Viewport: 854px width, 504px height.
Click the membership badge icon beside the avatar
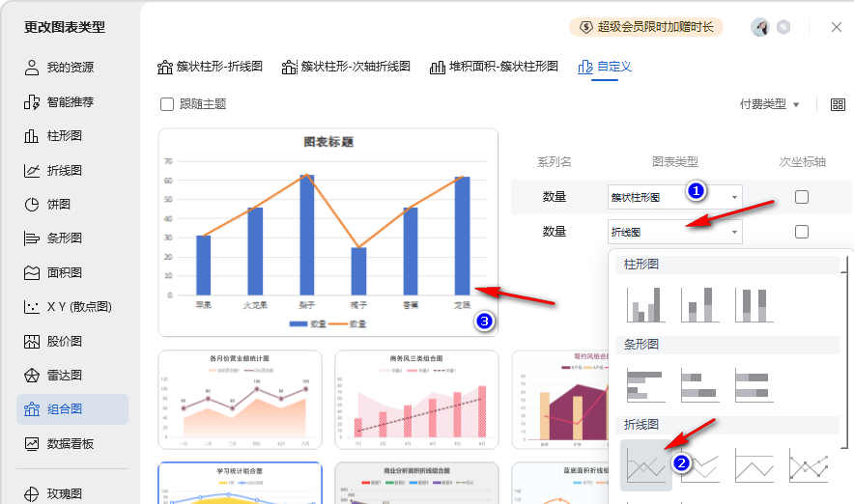tap(783, 27)
